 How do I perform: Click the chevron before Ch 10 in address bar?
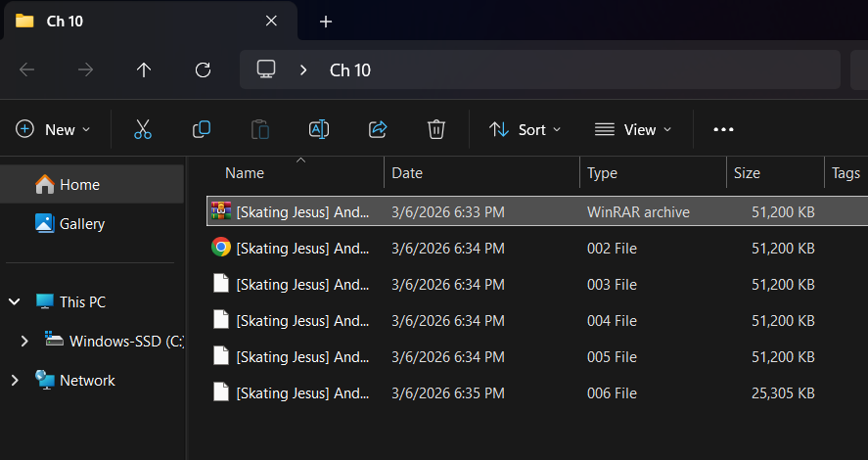302,69
